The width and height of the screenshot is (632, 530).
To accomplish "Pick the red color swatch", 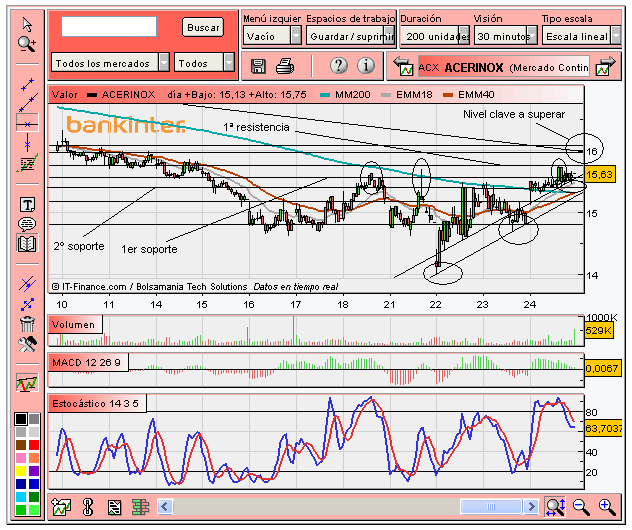I will (x=34, y=445).
